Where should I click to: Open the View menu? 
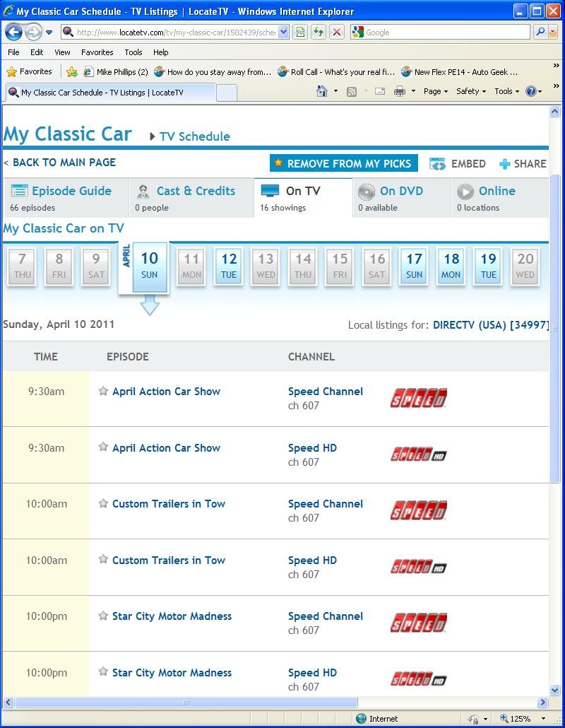62,52
